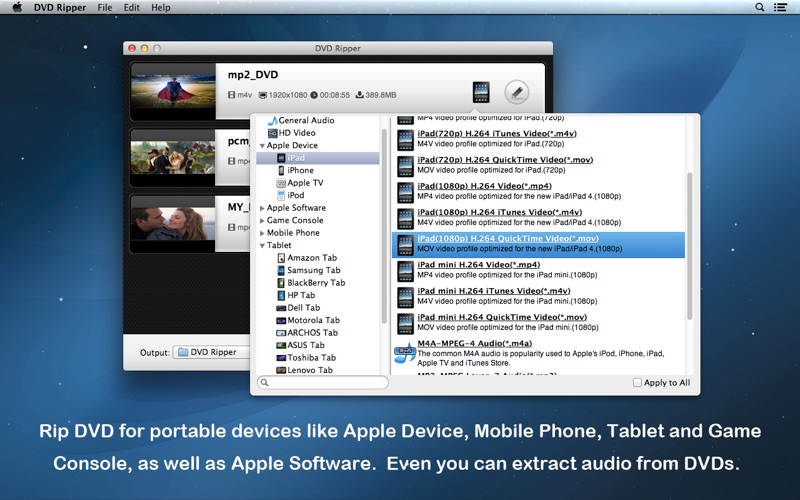
Task: Click the iPad device profile icon for mp2_DVD
Action: point(481,92)
